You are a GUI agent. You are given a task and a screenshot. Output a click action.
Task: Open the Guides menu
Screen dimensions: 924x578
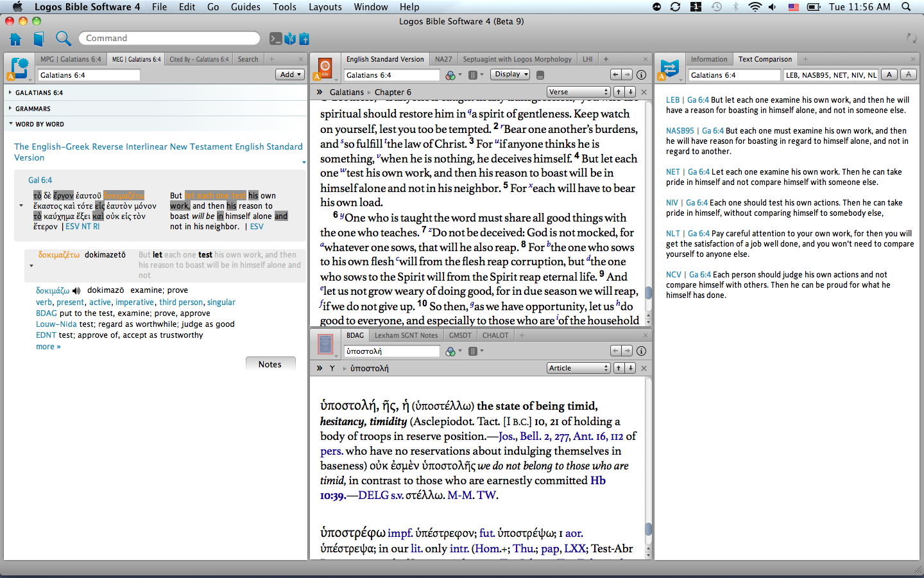(x=245, y=7)
